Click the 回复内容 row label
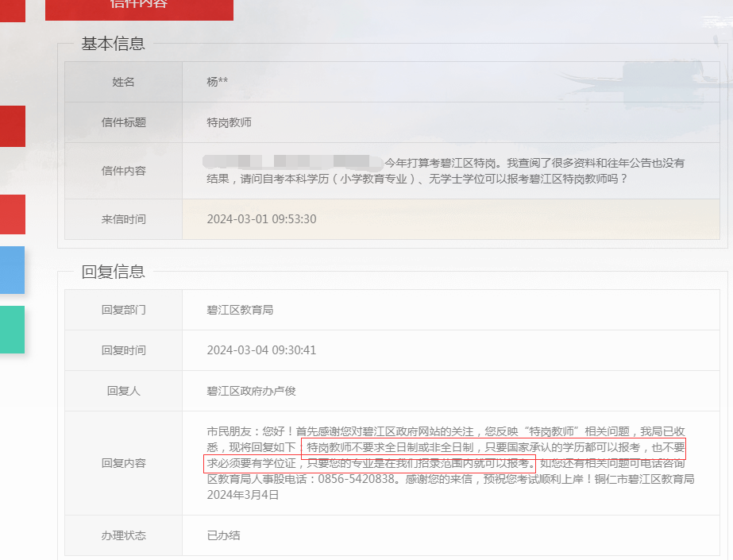 pyautogui.click(x=123, y=463)
